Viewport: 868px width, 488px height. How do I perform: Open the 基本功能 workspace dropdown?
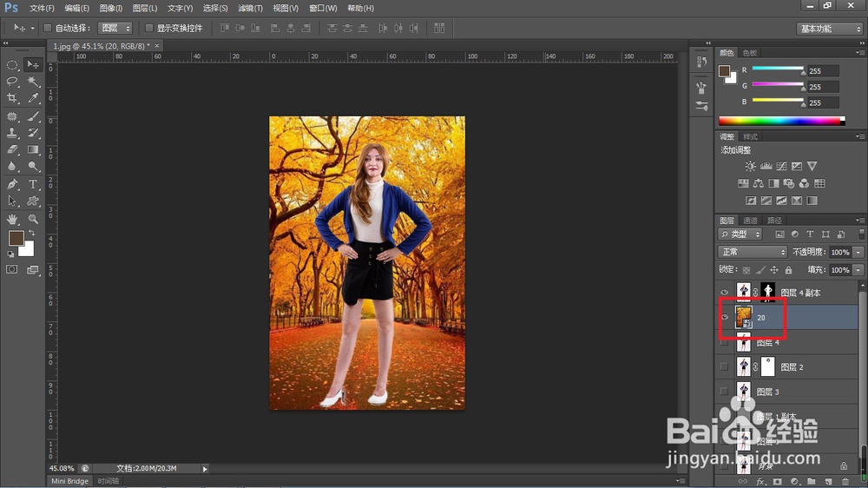click(x=830, y=29)
